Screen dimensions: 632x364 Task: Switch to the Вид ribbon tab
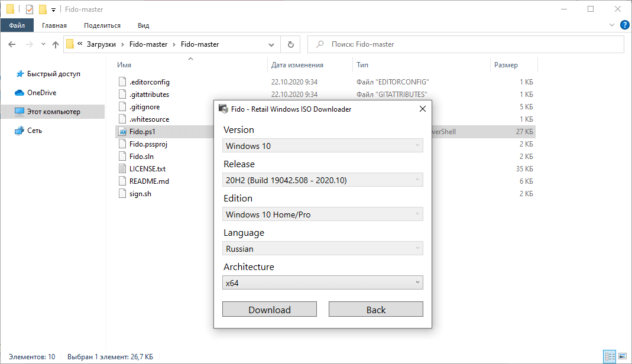[143, 25]
